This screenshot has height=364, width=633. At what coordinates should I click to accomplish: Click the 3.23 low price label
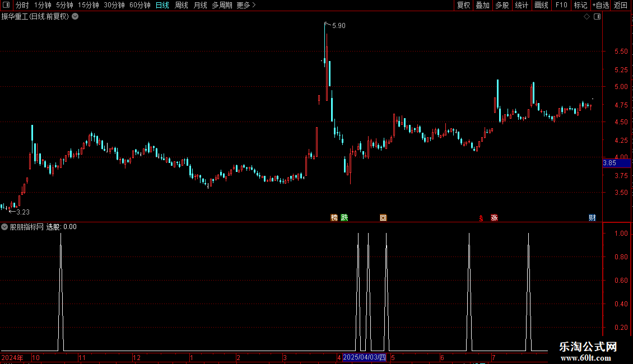23,212
